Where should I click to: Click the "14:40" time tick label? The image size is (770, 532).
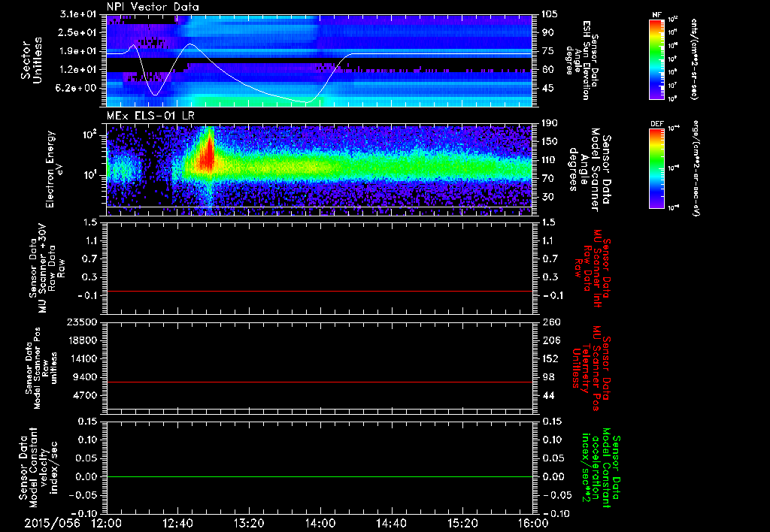(391, 524)
